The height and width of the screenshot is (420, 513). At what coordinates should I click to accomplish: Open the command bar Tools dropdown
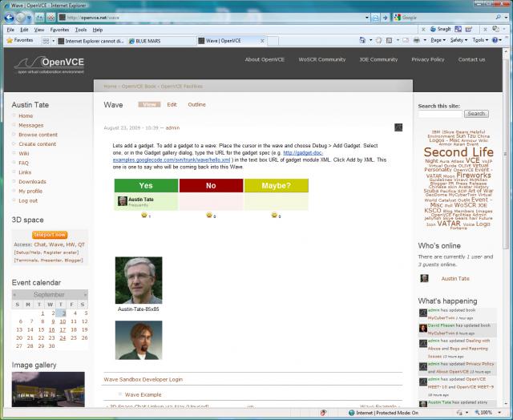[479, 40]
